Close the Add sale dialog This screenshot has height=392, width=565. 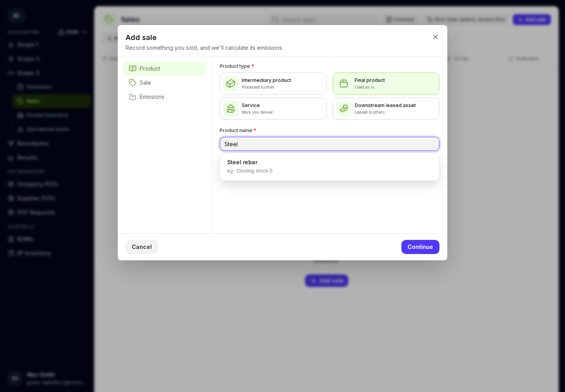pyautogui.click(x=436, y=37)
